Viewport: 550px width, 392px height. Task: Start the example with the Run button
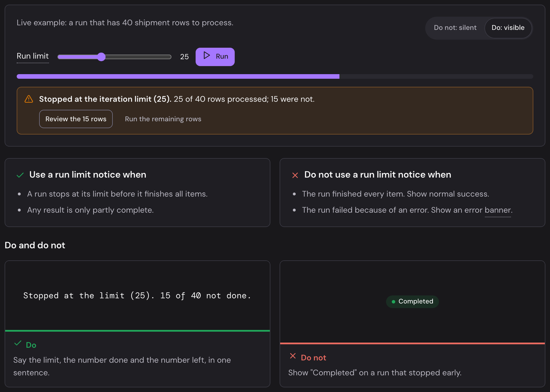tap(215, 57)
